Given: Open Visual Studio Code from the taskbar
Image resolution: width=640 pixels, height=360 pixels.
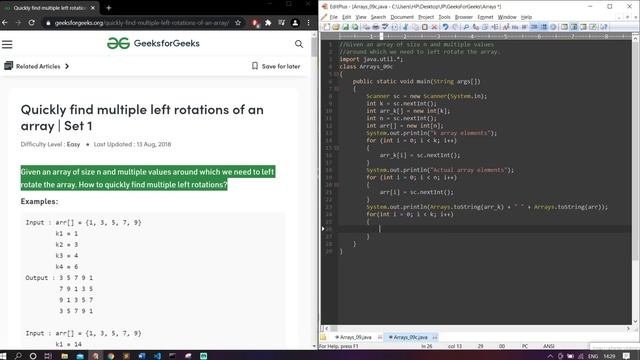Looking at the screenshot, I should [157, 356].
